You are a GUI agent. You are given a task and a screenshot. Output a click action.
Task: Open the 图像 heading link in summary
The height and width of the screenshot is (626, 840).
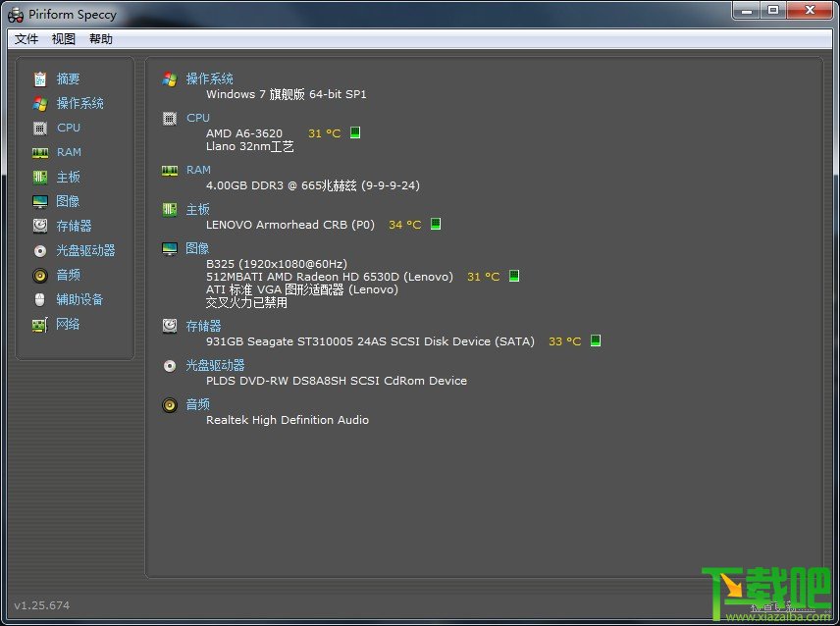pyautogui.click(x=197, y=248)
